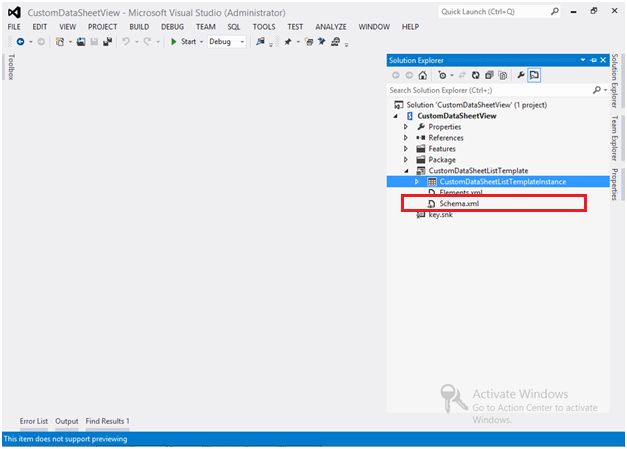
Task: Switch to Find Results 1 tab
Action: 107,421
